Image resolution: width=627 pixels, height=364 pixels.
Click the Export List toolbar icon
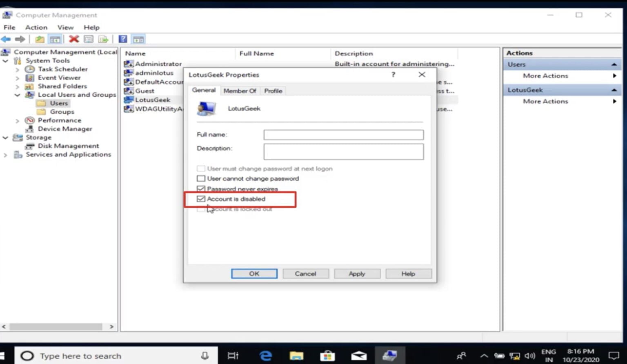(103, 39)
